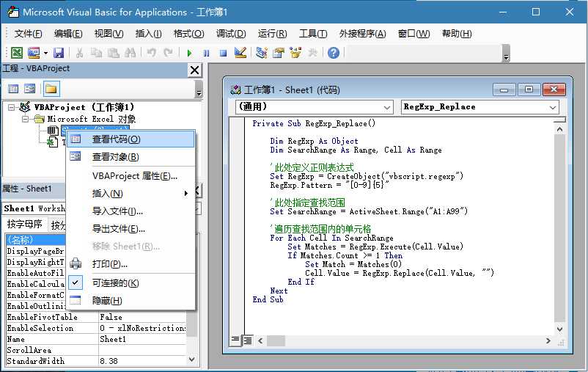Click the StandardWidth value 8.38

pos(142,361)
